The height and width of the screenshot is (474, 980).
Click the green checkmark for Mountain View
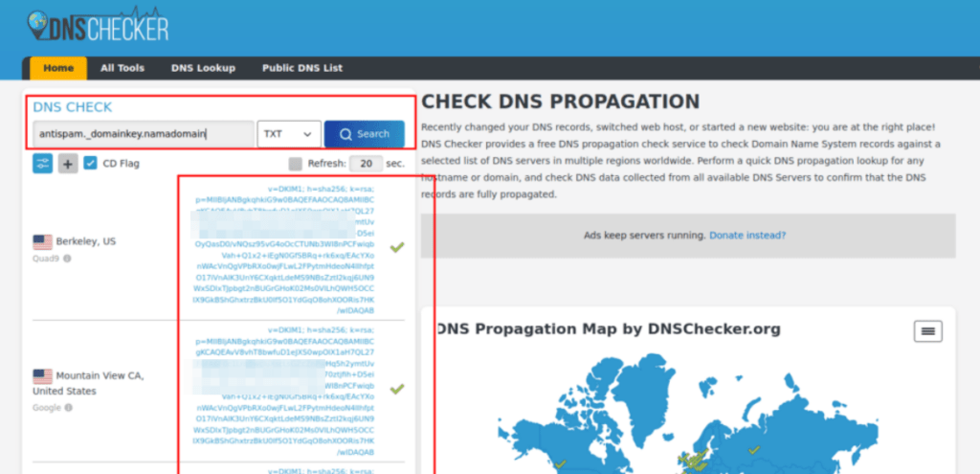point(397,389)
